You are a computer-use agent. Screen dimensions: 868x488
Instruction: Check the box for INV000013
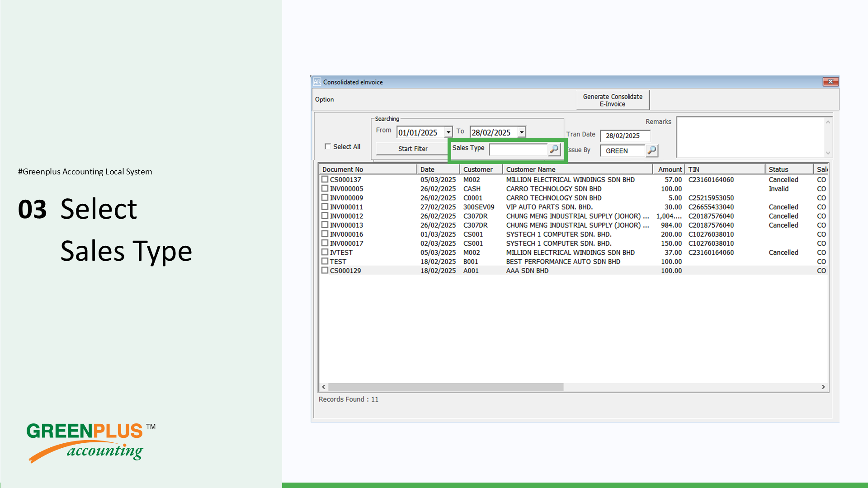(325, 225)
